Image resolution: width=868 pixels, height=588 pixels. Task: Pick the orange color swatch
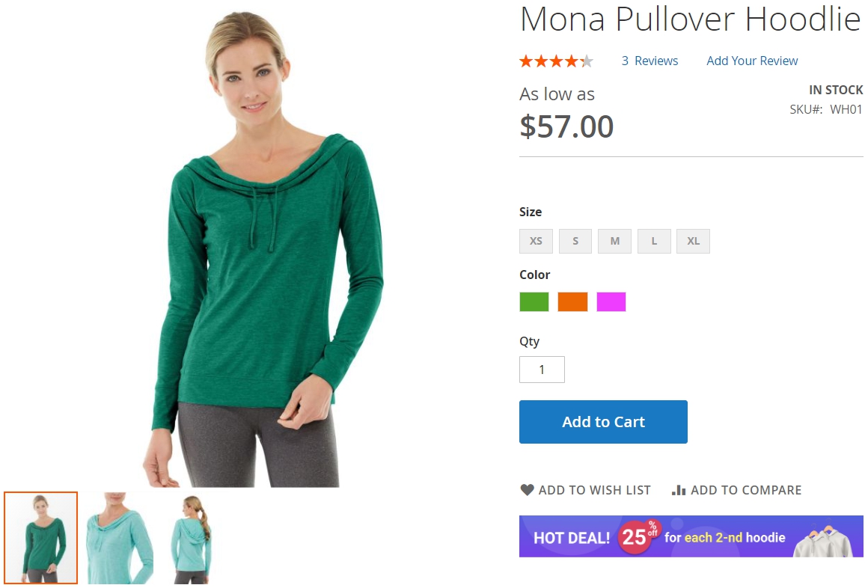[572, 301]
